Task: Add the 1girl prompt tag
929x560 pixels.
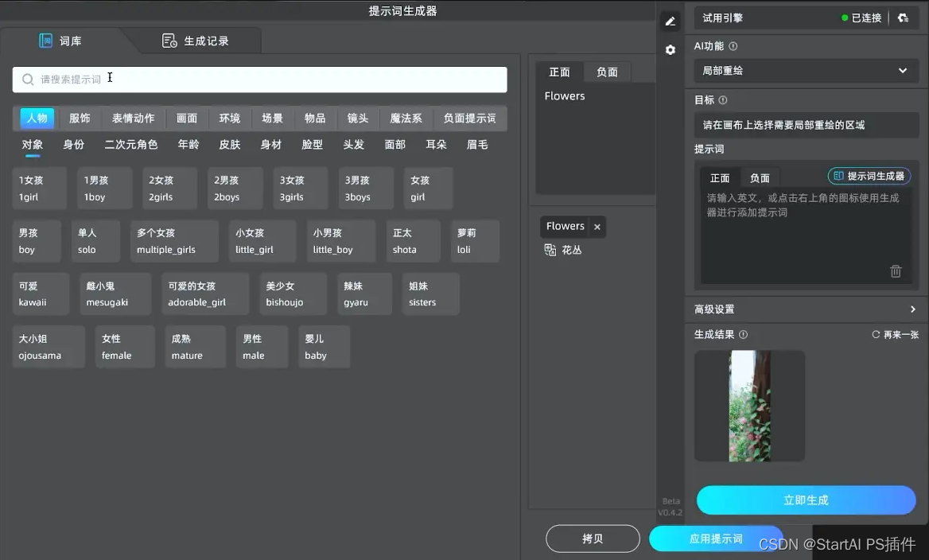Action: tap(39, 189)
